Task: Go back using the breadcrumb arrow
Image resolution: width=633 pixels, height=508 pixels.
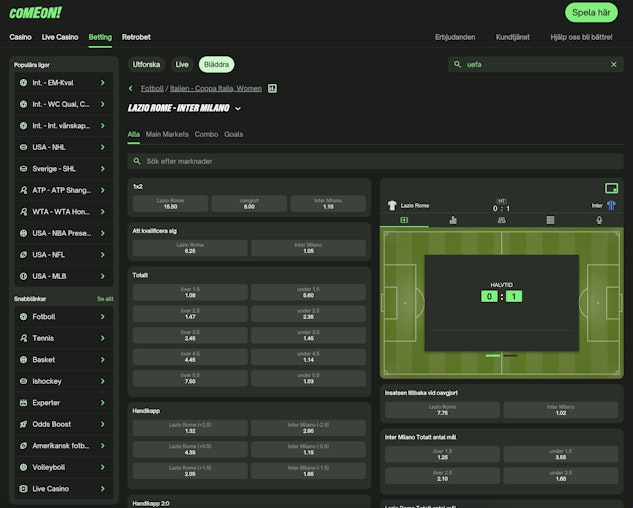Action: click(130, 88)
